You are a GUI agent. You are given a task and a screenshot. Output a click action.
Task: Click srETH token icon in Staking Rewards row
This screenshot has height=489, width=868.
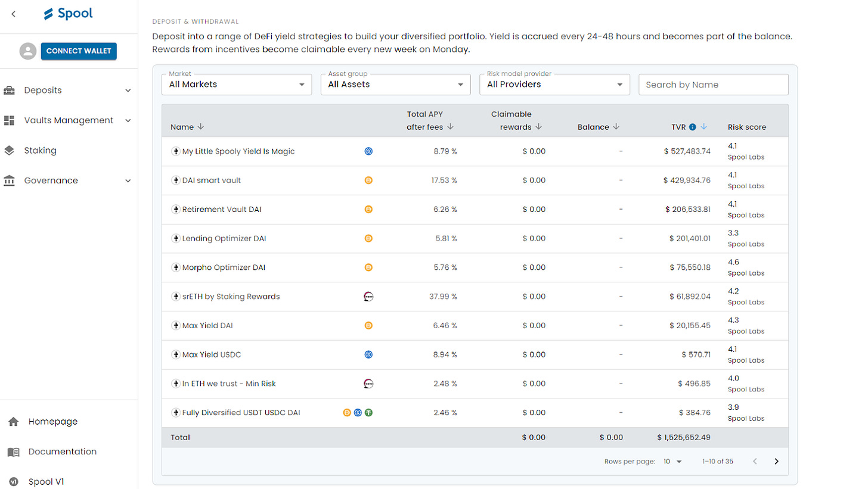click(x=368, y=297)
